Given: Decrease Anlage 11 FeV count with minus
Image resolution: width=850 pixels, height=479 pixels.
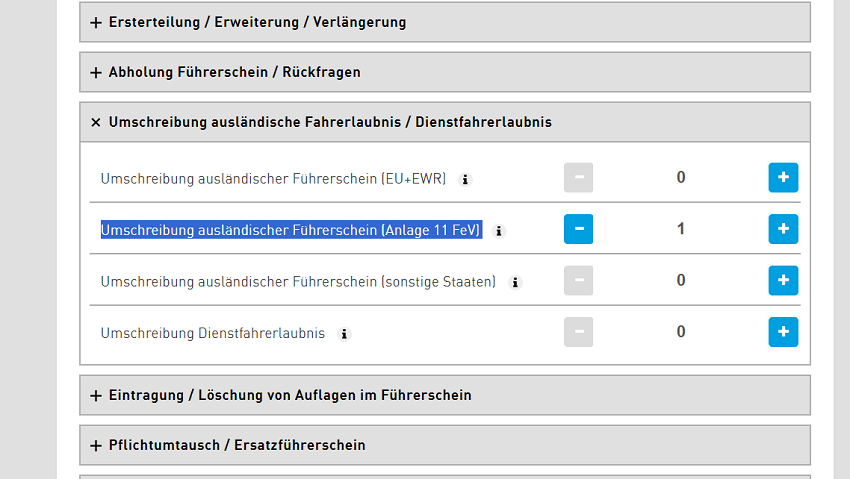Looking at the screenshot, I should [x=578, y=229].
